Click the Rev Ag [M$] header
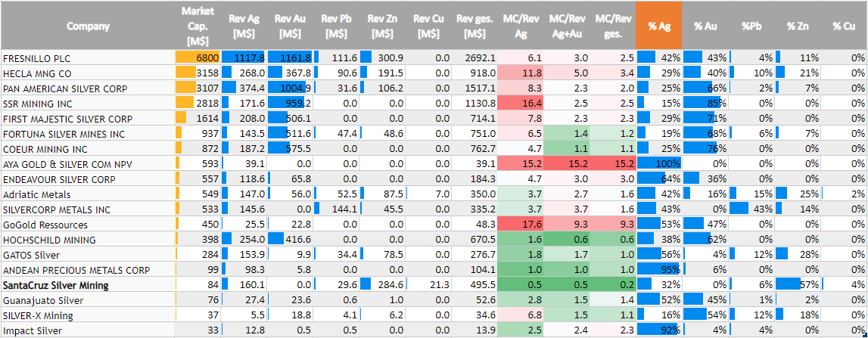 click(x=244, y=26)
